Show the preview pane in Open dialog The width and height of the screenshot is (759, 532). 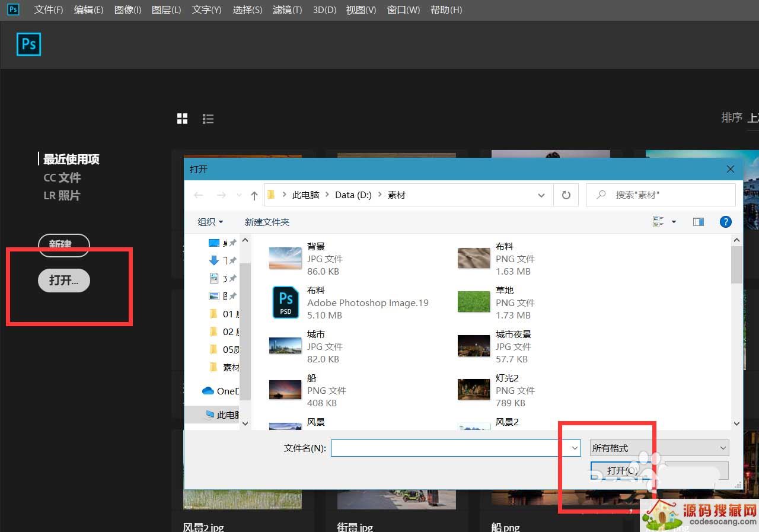tap(699, 222)
